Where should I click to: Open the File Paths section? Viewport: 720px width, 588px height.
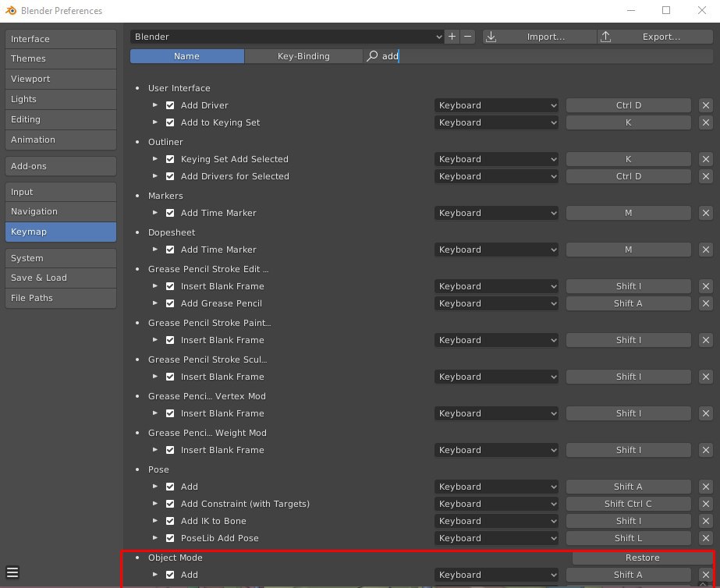[61, 298]
